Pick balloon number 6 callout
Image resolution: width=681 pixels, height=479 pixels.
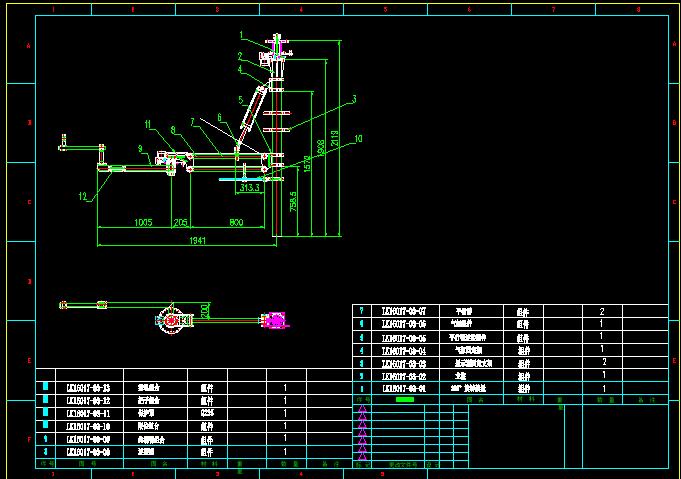pyautogui.click(x=219, y=117)
